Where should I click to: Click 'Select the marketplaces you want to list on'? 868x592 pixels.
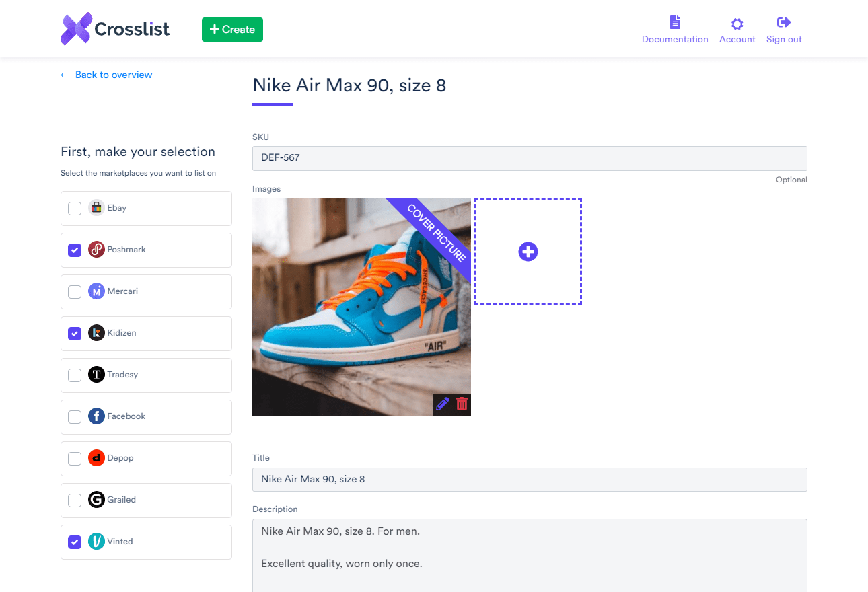(x=139, y=173)
